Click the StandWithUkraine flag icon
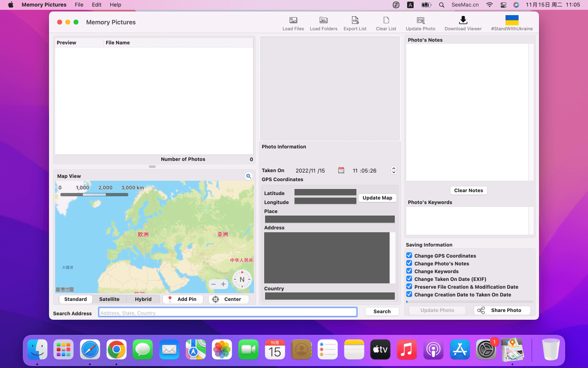The height and width of the screenshot is (368, 588). pyautogui.click(x=512, y=20)
